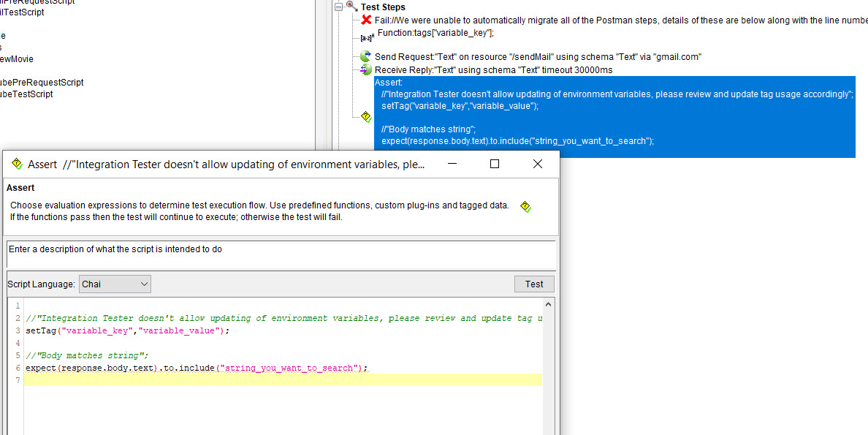Image resolution: width=868 pixels, height=435 pixels.
Task: Click the Function step regex icon
Action: click(x=367, y=37)
